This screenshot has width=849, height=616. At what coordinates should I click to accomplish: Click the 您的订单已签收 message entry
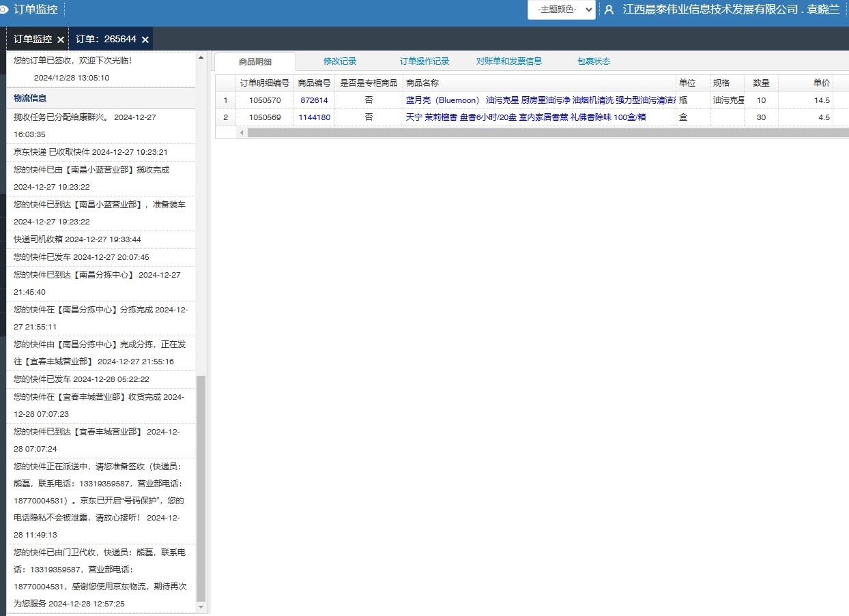coord(101,69)
